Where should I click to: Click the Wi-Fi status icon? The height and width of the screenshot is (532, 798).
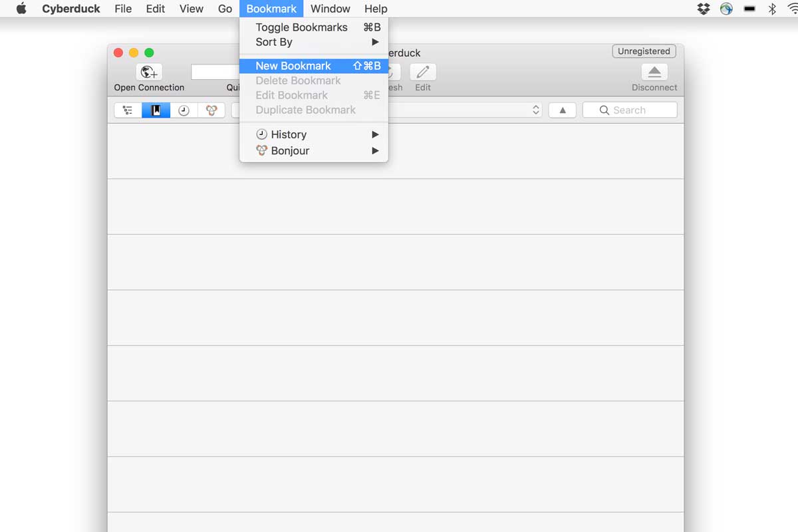[x=793, y=9]
